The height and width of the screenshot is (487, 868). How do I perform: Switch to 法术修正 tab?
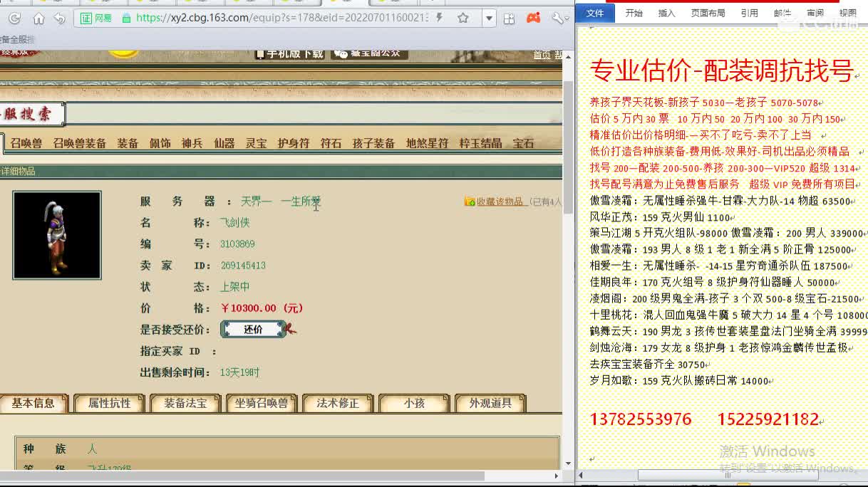[x=338, y=403]
